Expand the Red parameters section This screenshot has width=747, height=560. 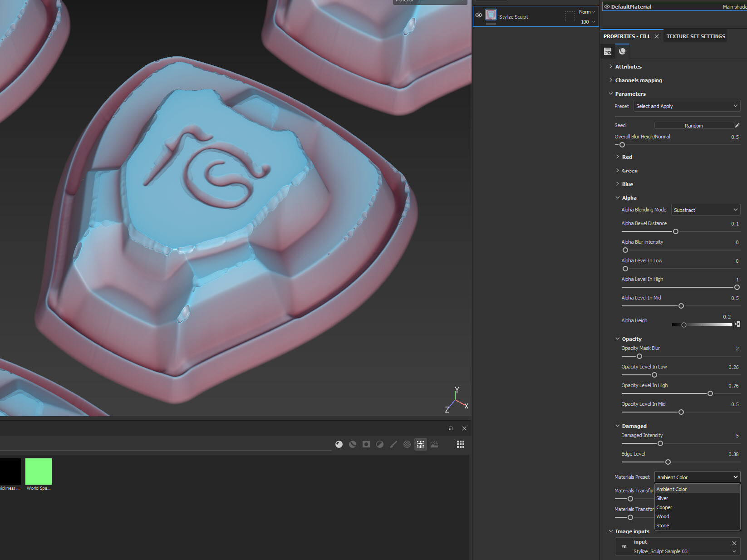(x=618, y=157)
